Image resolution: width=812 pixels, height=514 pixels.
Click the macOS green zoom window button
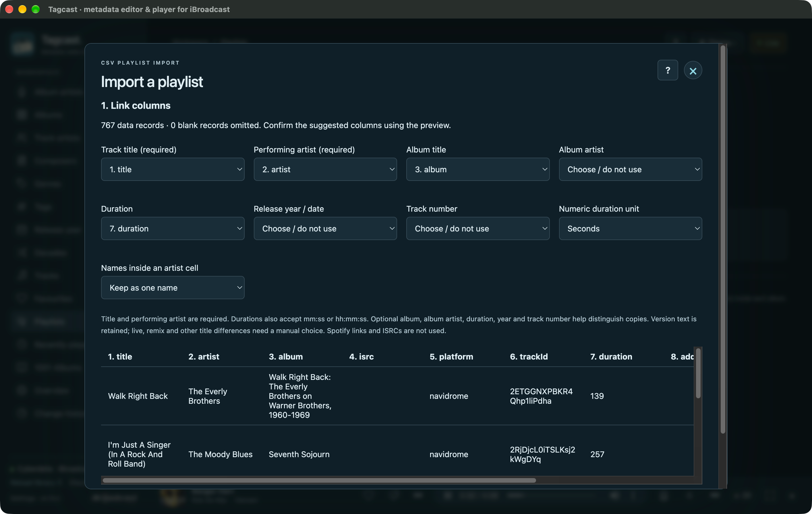[35, 9]
